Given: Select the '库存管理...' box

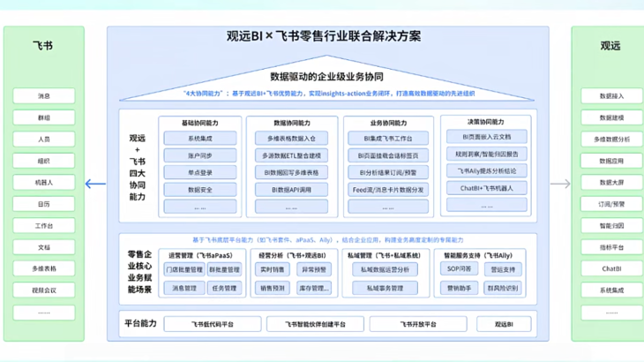Looking at the screenshot, I should tap(314, 288).
